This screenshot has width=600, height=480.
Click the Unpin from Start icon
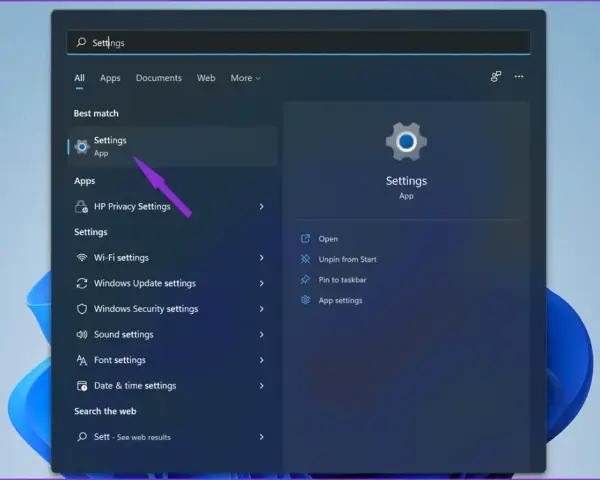click(x=305, y=259)
